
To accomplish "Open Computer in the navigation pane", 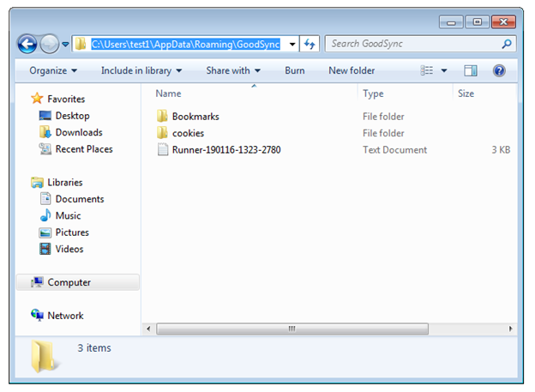I will click(x=69, y=282).
